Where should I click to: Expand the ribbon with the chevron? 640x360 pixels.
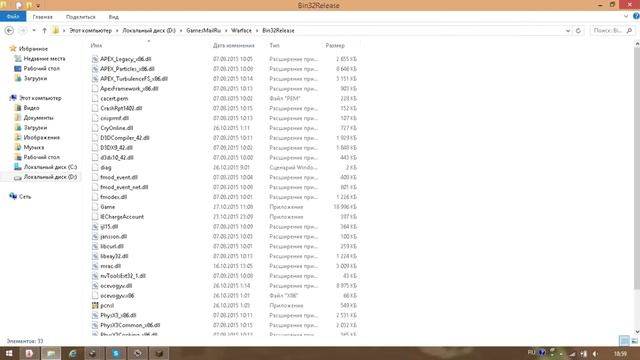coord(626,16)
